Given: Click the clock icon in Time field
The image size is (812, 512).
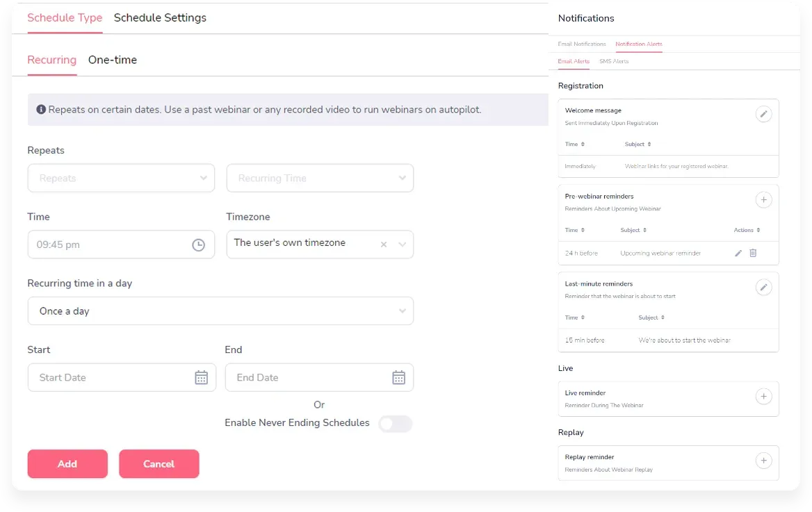Looking at the screenshot, I should coord(198,245).
